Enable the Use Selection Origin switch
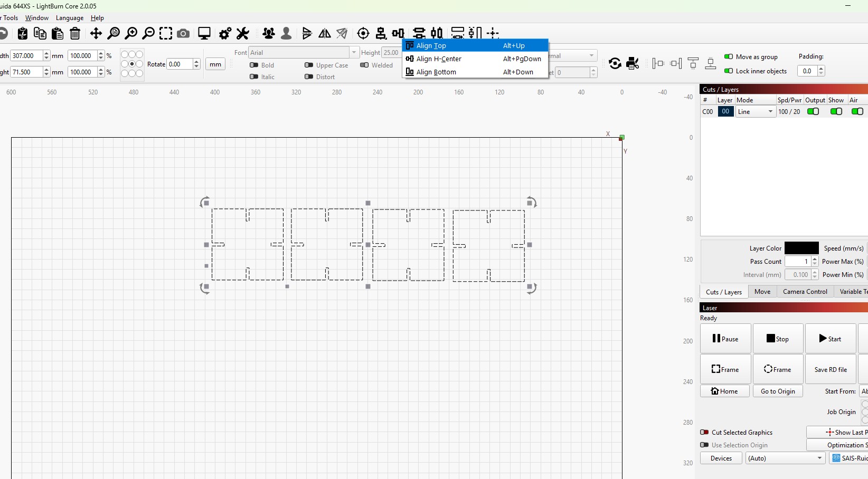The height and width of the screenshot is (479, 868). click(704, 445)
